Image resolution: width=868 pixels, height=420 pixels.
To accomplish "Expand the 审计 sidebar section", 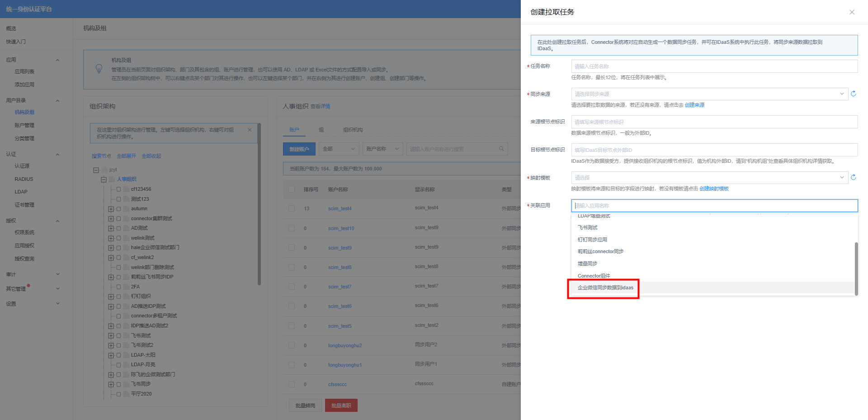I will [57, 274].
